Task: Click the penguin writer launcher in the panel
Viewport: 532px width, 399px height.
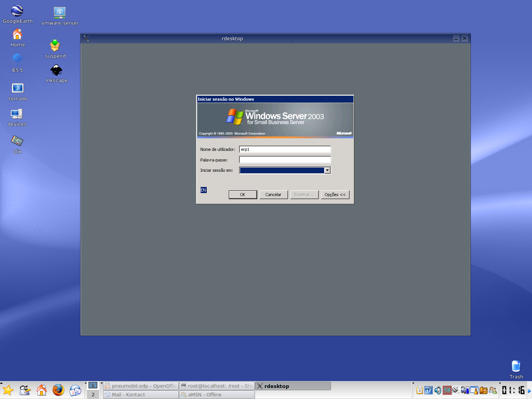Action: click(25, 390)
